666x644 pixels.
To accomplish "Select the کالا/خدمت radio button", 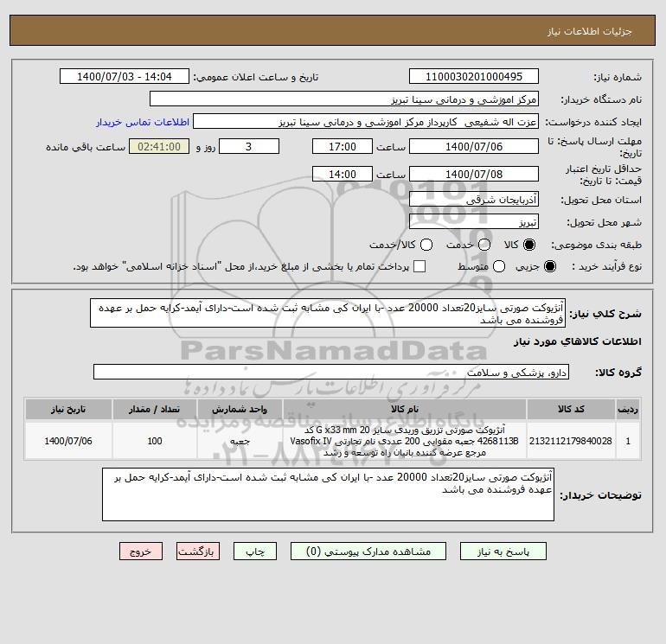I will (x=426, y=245).
